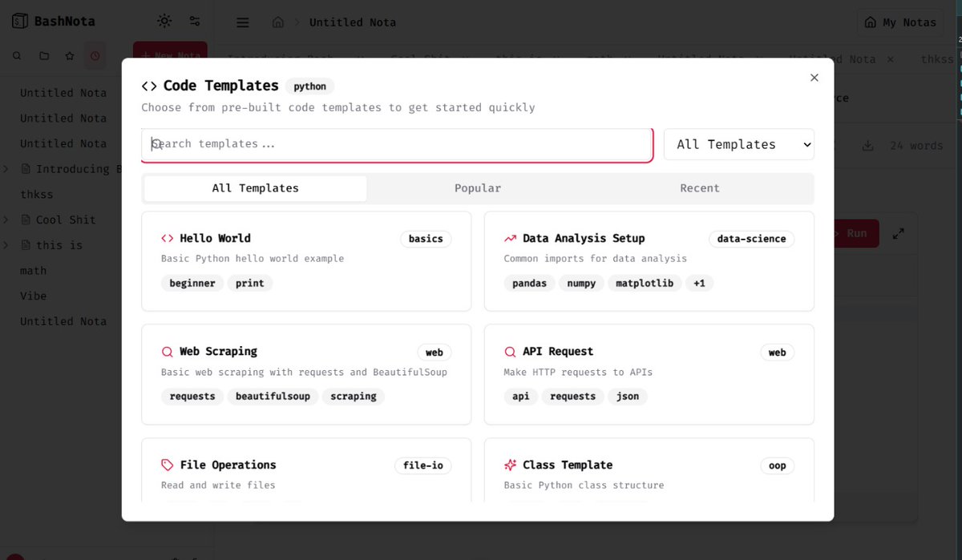962x560 pixels.
Task: Click the file-io category badge
Action: click(x=422, y=465)
